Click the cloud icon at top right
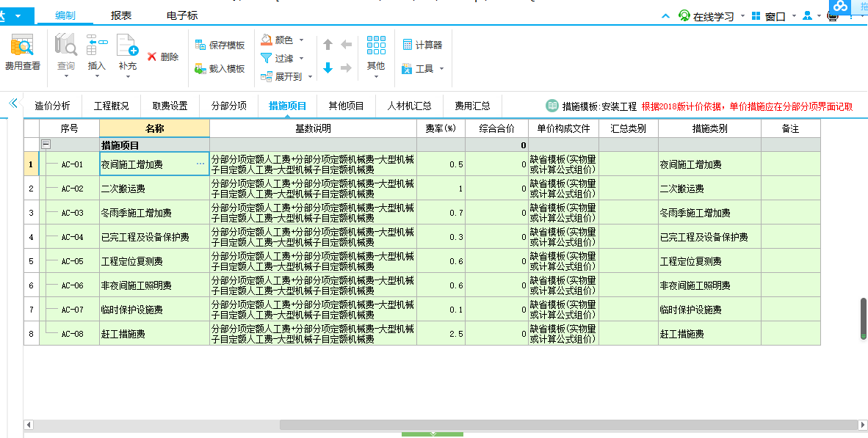The width and height of the screenshot is (868, 438). (x=841, y=7)
